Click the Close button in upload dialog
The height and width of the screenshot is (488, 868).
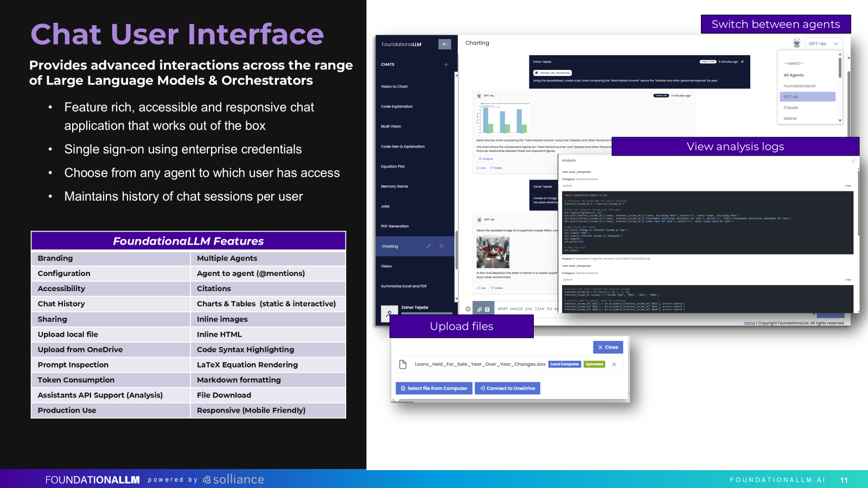point(608,347)
